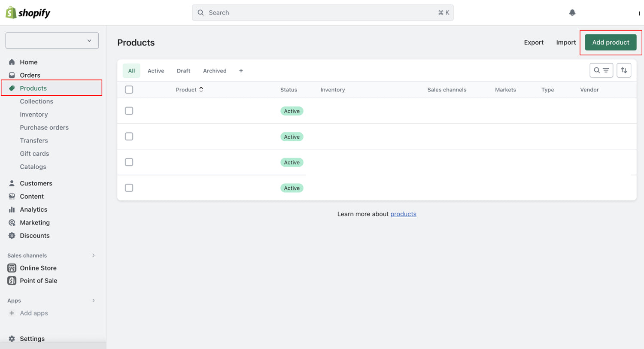Open the store switcher dropdown
The height and width of the screenshot is (349, 644).
click(x=52, y=41)
